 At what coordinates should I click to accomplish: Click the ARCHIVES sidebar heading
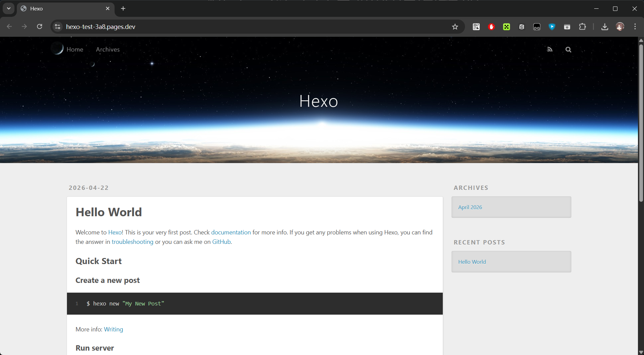pyautogui.click(x=471, y=188)
